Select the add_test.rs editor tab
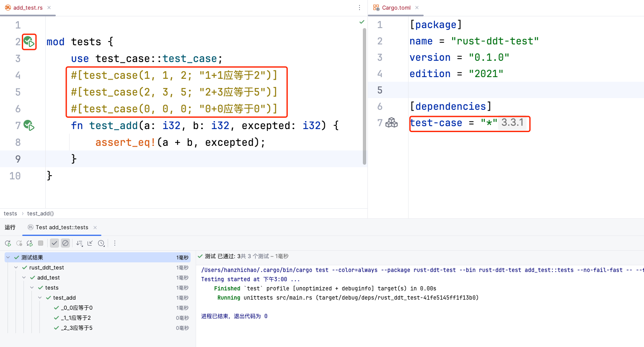Image resolution: width=644 pixels, height=347 pixels. (x=28, y=8)
